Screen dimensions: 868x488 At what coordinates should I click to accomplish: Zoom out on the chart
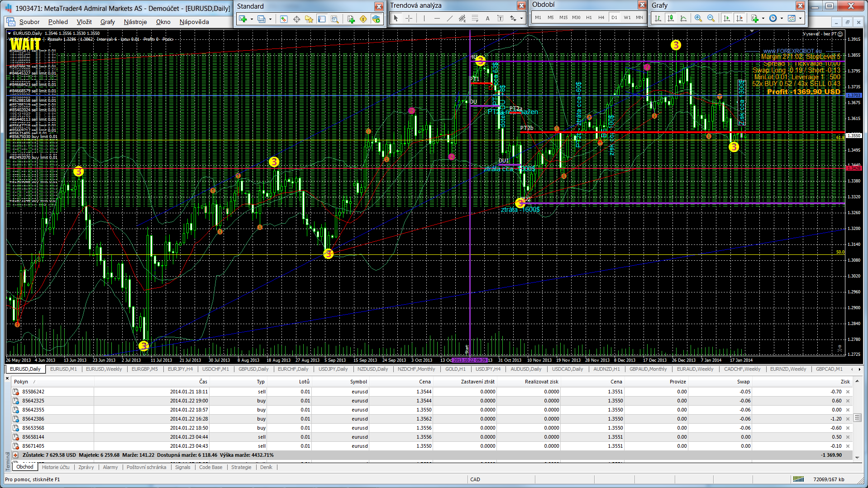coord(711,18)
